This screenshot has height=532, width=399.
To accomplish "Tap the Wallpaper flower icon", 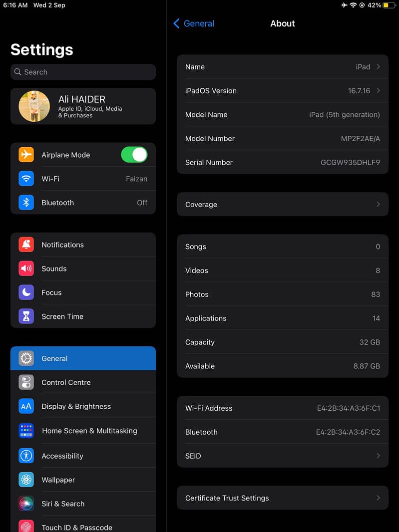I will 26,480.
